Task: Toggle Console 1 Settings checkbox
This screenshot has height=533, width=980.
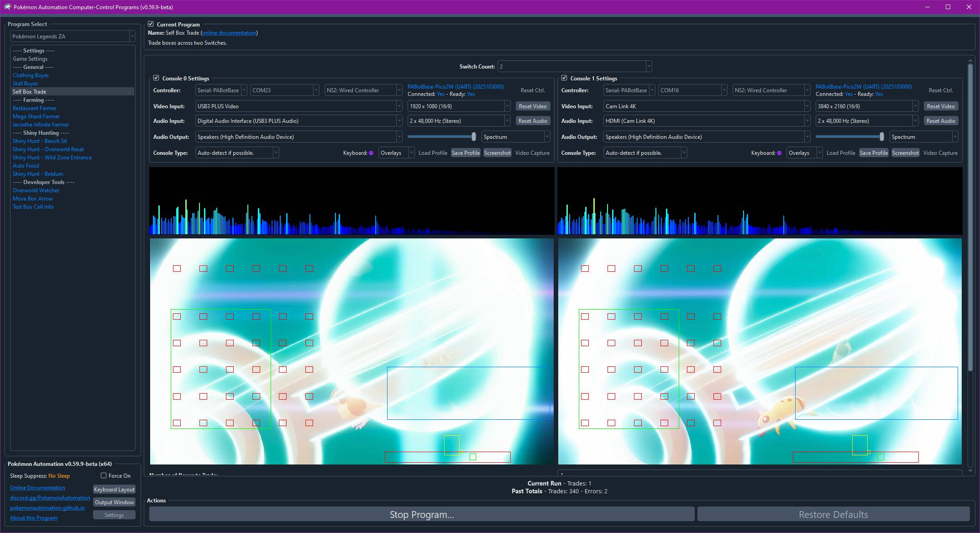Action: pos(564,78)
